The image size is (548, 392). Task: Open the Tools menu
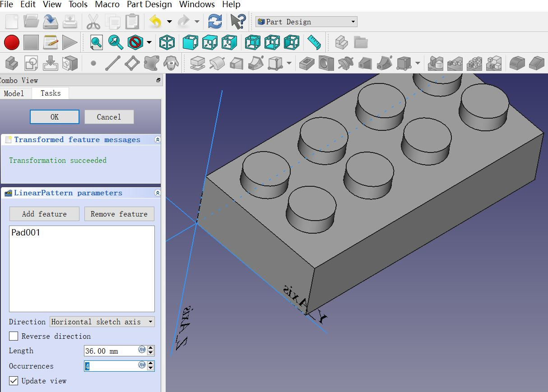78,5
